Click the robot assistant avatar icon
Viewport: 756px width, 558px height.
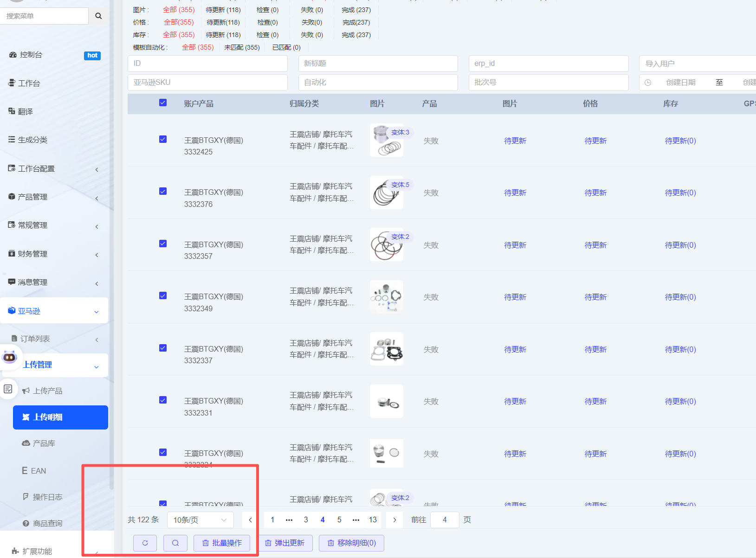10,357
